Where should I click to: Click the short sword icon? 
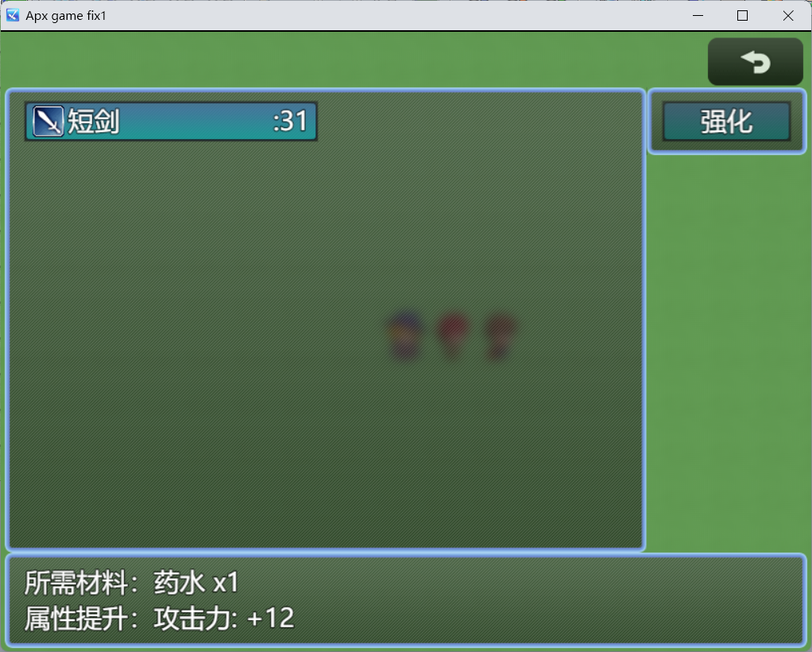point(48,122)
